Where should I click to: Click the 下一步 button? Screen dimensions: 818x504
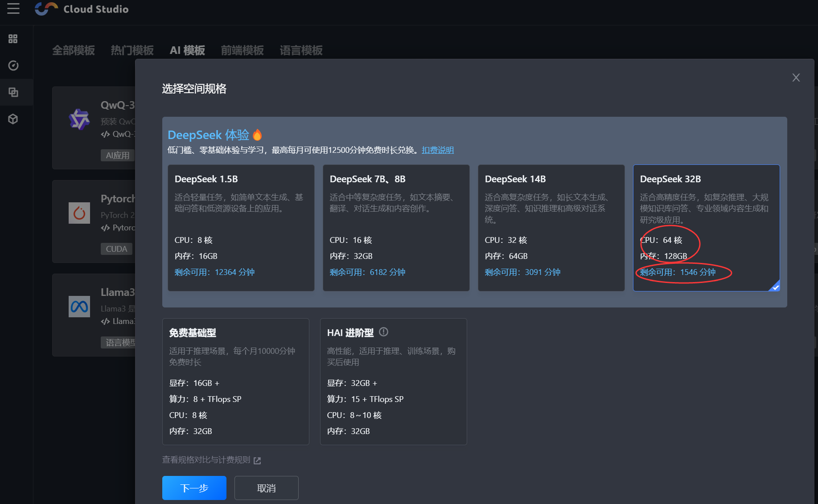[x=194, y=488]
